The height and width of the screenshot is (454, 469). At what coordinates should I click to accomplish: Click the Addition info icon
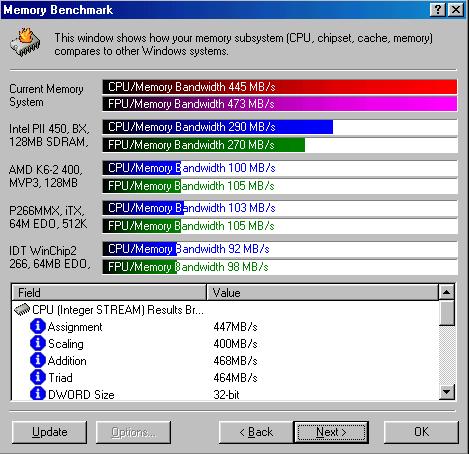[x=38, y=360]
